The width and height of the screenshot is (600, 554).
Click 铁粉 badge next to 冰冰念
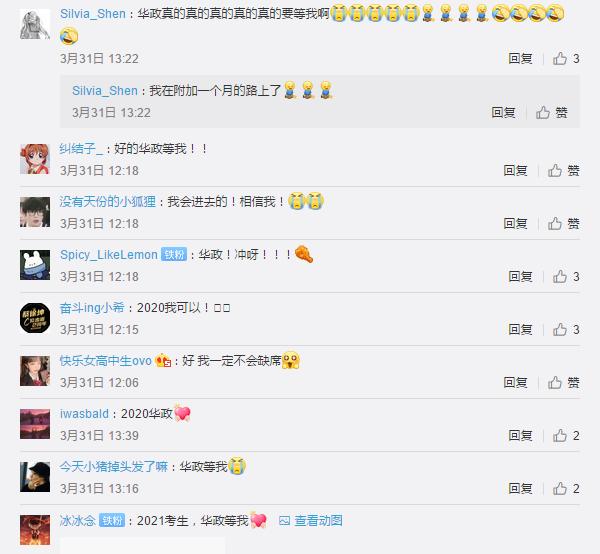coord(112,521)
